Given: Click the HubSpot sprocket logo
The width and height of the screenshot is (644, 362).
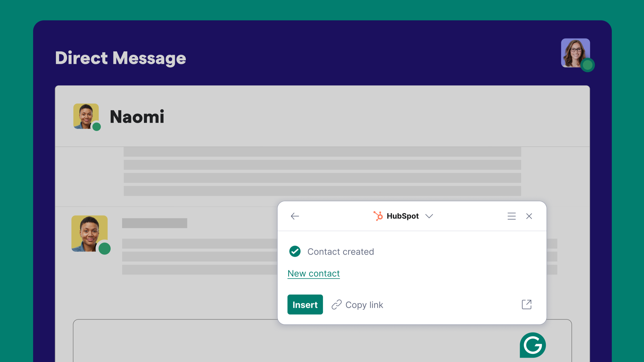Looking at the screenshot, I should (378, 216).
